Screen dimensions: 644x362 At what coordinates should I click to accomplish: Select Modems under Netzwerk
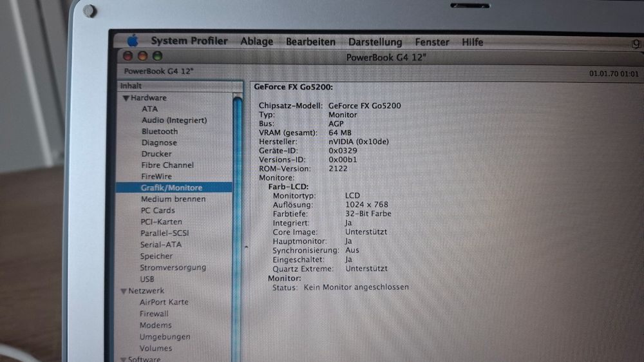155,325
